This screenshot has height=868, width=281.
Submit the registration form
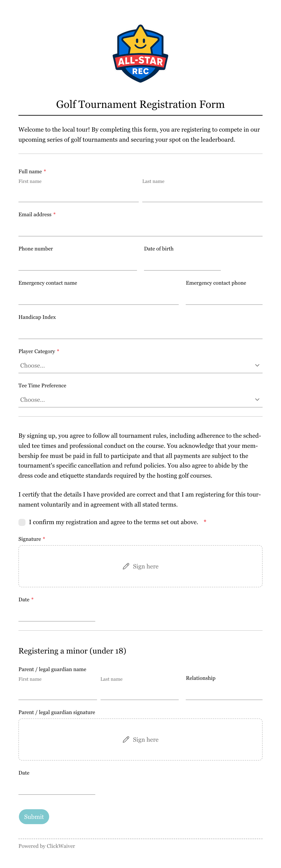click(x=34, y=816)
